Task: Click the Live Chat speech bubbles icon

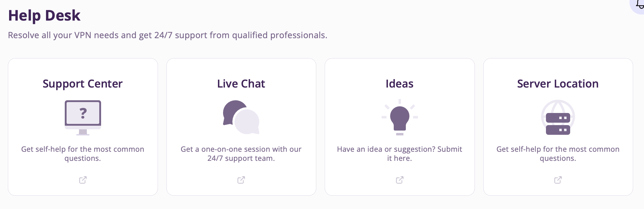Action: pyautogui.click(x=241, y=117)
